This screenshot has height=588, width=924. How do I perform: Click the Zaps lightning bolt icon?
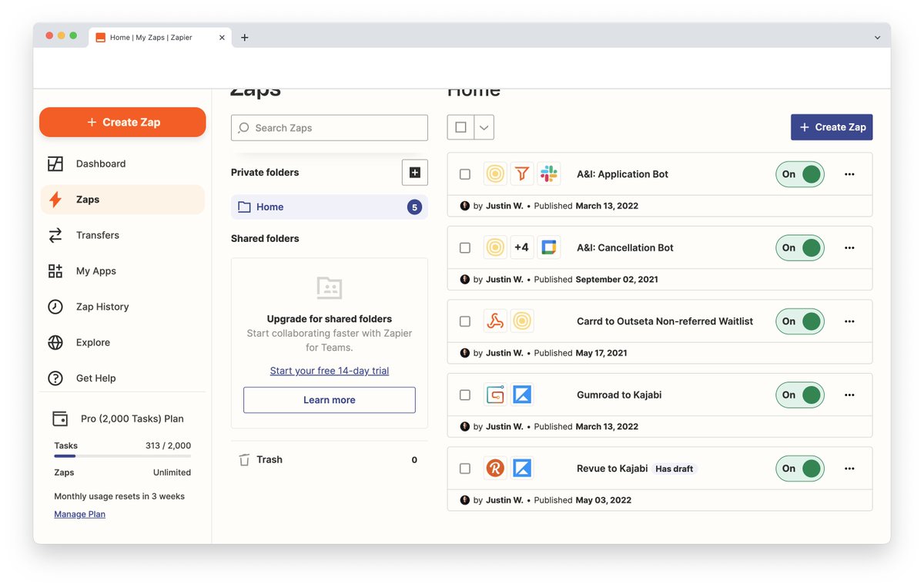[55, 200]
